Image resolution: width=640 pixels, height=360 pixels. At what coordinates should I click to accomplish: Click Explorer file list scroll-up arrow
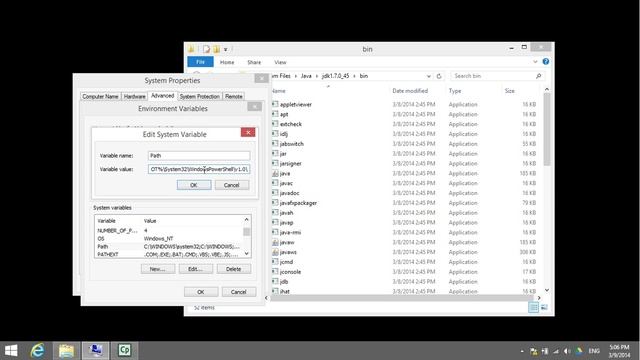pos(547,89)
